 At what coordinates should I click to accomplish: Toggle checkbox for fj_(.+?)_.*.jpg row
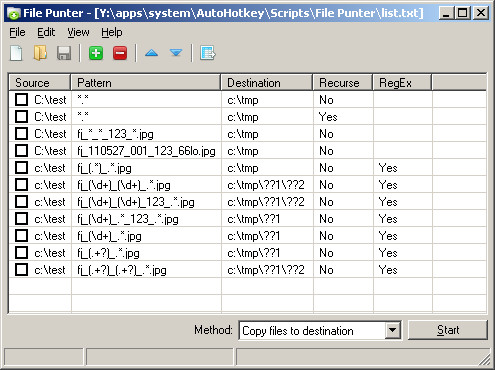point(22,253)
